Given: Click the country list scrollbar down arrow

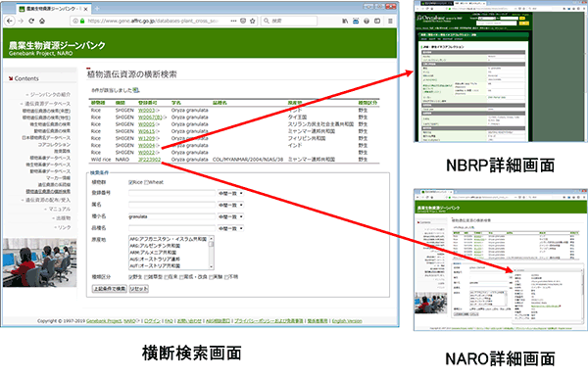Looking at the screenshot, I should 212,266.
